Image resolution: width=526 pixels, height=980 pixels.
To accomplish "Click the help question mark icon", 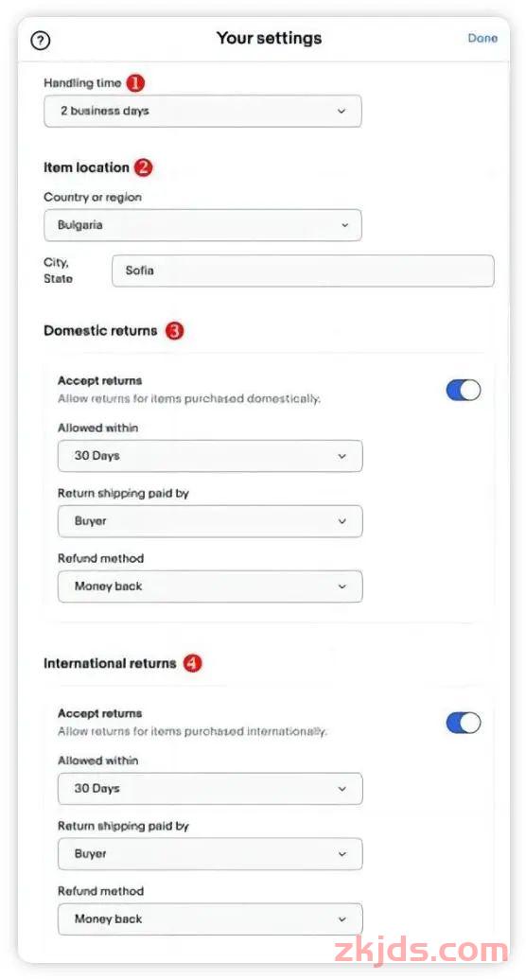I will tap(41, 41).
